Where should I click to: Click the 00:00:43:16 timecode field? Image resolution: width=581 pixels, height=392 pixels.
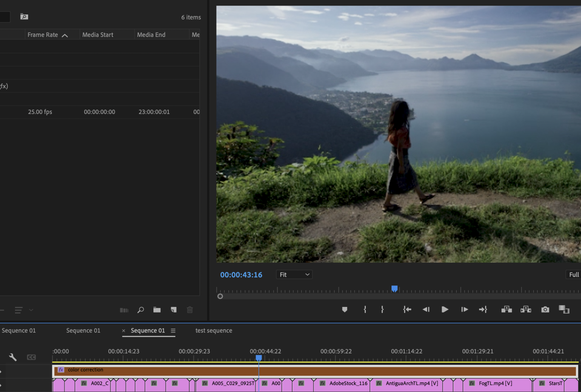click(241, 275)
